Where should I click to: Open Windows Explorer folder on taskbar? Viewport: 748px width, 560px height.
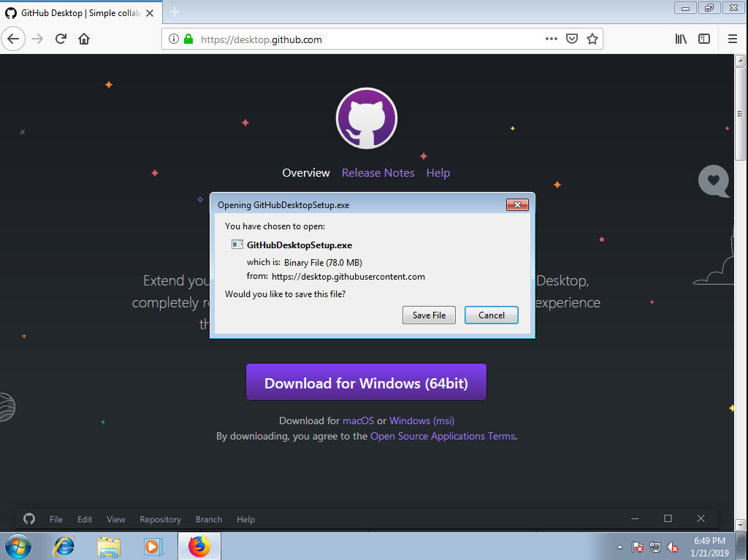109,547
